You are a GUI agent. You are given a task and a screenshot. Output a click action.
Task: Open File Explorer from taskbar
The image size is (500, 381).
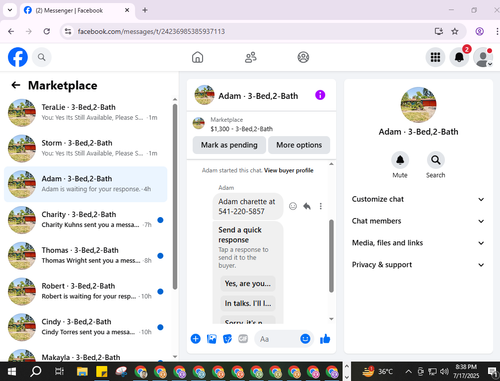tap(82, 371)
